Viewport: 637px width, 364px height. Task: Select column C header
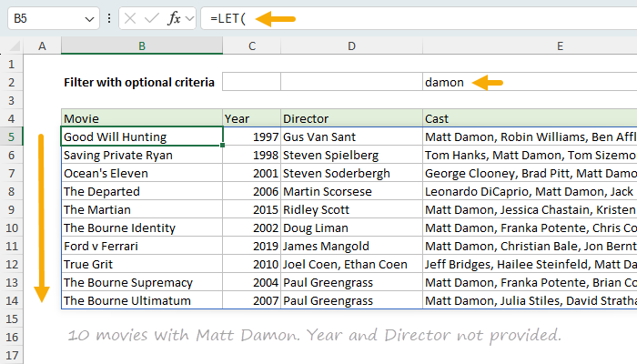252,45
